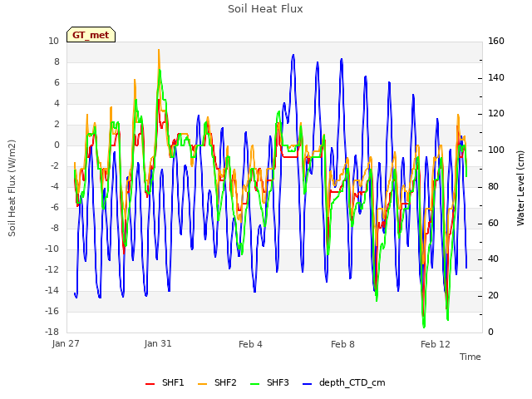Toggle SHF2 series in legend

217,382
